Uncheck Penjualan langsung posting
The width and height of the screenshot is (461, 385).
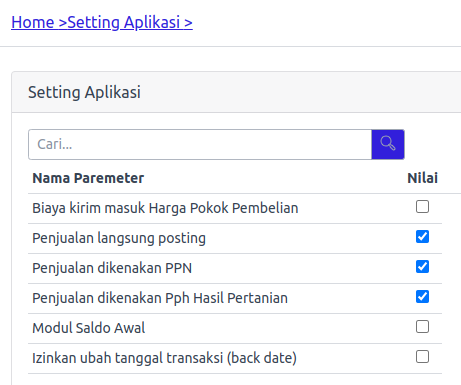tap(422, 237)
